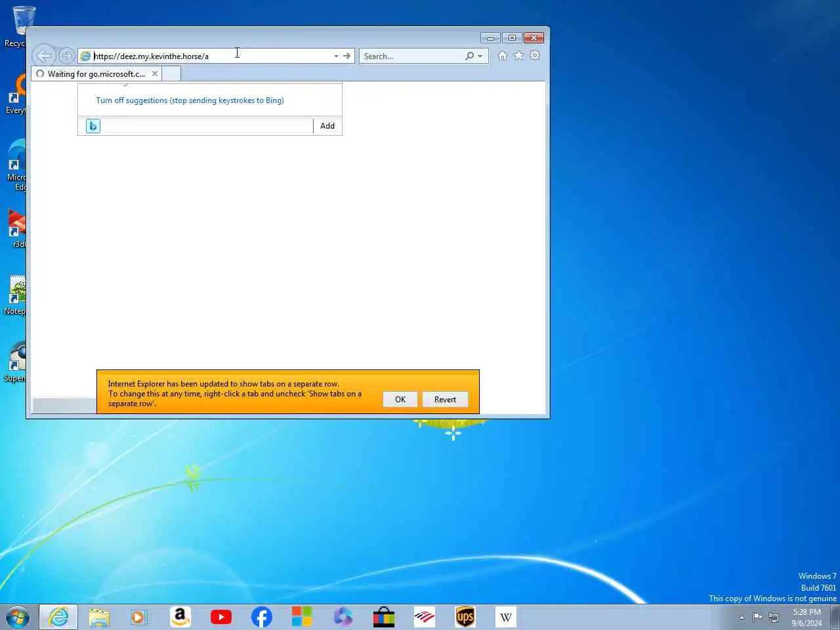Click the Internet Explorer taskbar icon
Screen dimensions: 840x630
coord(58,617)
